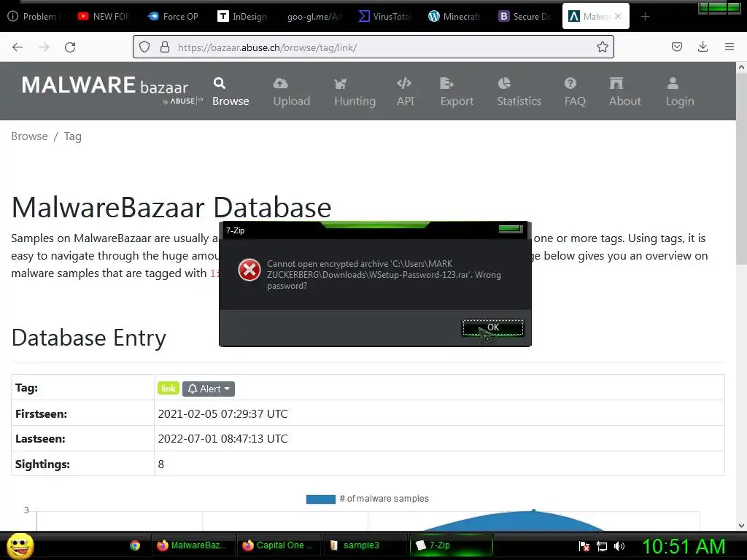Open the Firefox hamburger menu
The image size is (747, 560).
pyautogui.click(x=729, y=47)
